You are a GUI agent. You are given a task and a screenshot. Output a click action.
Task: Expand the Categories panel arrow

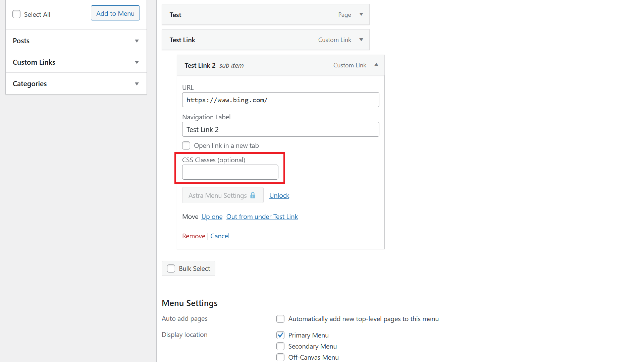pos(137,84)
